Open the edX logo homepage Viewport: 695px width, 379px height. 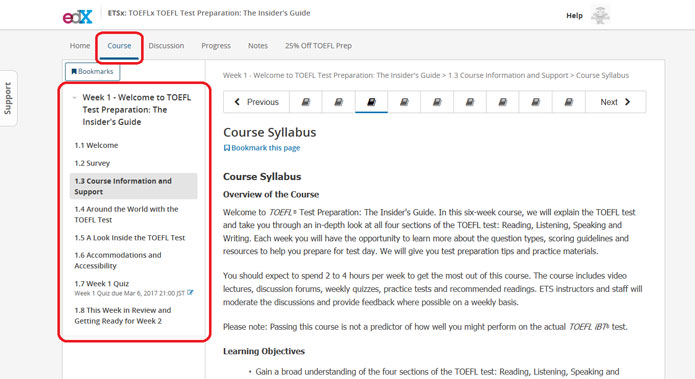pyautogui.click(x=78, y=16)
